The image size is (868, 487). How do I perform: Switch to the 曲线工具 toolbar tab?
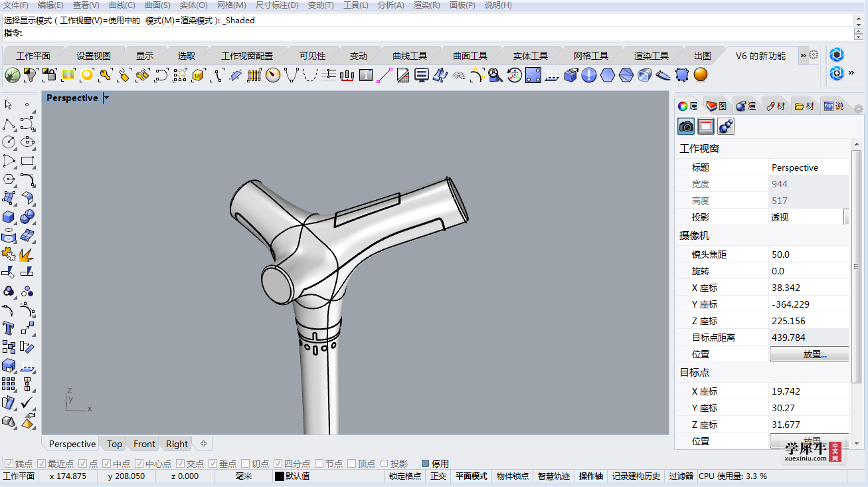pos(410,56)
